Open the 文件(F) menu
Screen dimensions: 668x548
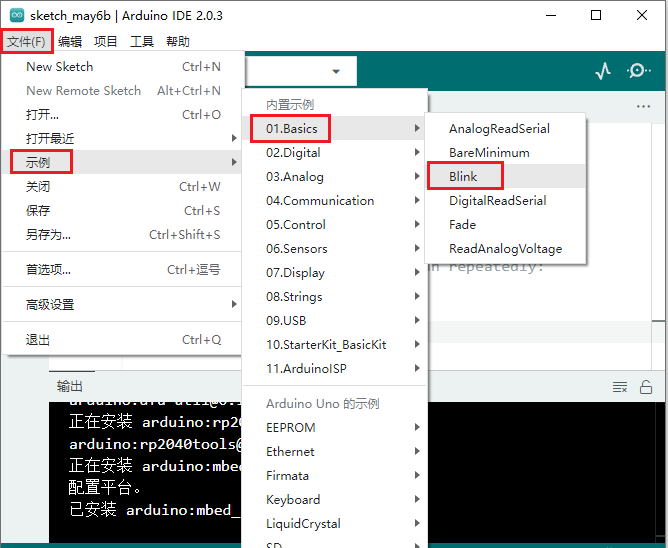tap(26, 42)
